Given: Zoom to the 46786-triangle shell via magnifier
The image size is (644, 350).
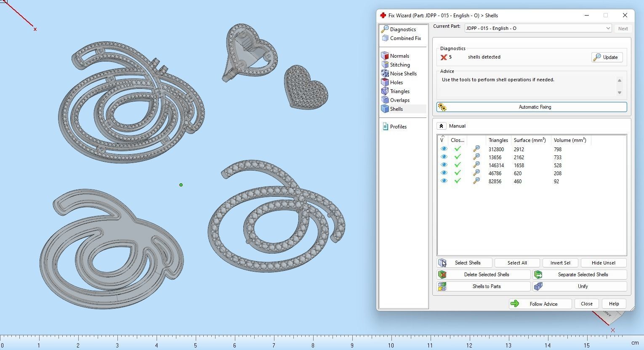Looking at the screenshot, I should 476,173.
